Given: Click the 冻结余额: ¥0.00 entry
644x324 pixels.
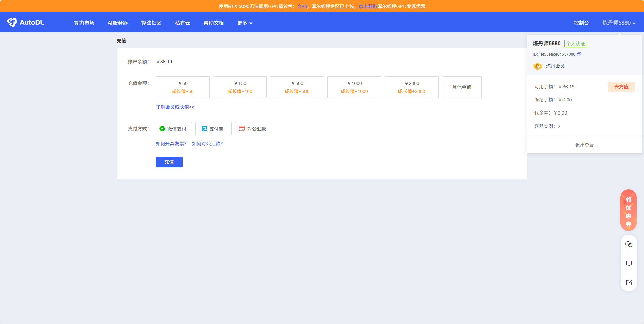Looking at the screenshot, I should tap(553, 100).
